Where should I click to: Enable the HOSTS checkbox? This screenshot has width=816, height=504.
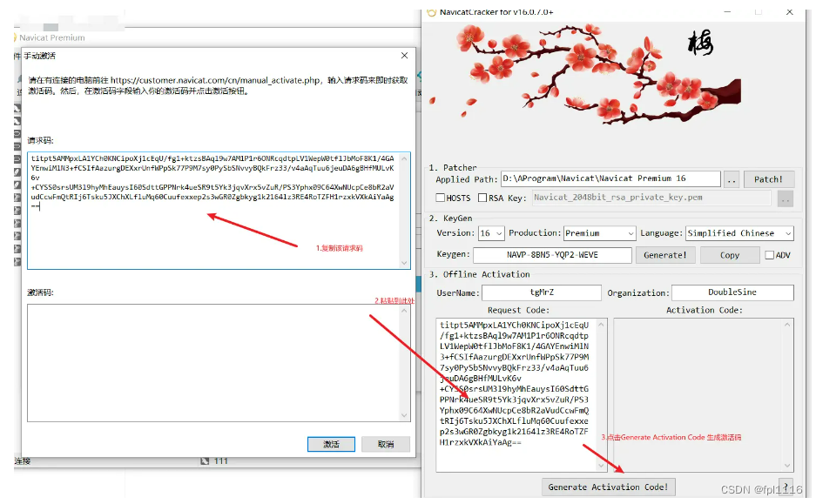click(x=441, y=198)
